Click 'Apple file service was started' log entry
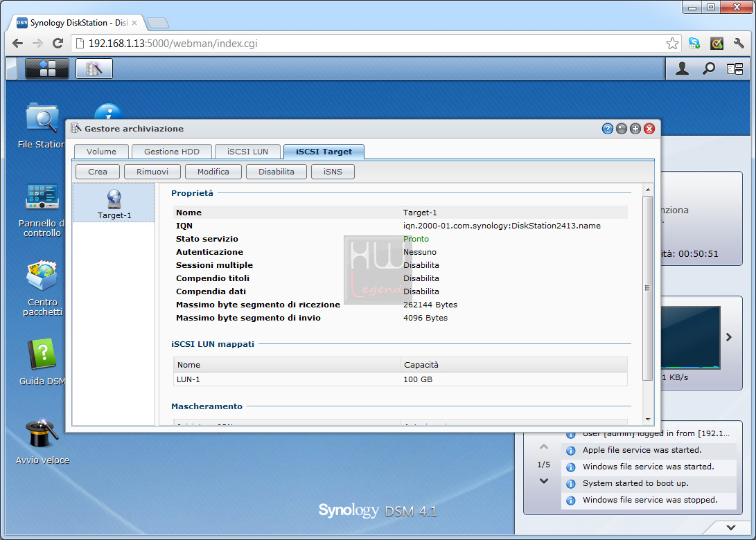Image resolution: width=756 pixels, height=540 pixels. (649, 450)
